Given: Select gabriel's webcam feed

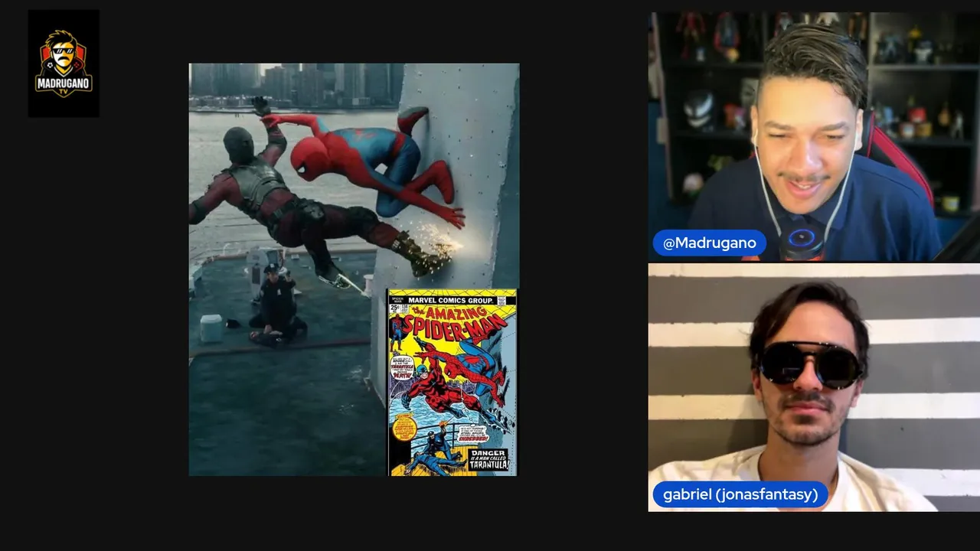Looking at the screenshot, I should 814,387.
